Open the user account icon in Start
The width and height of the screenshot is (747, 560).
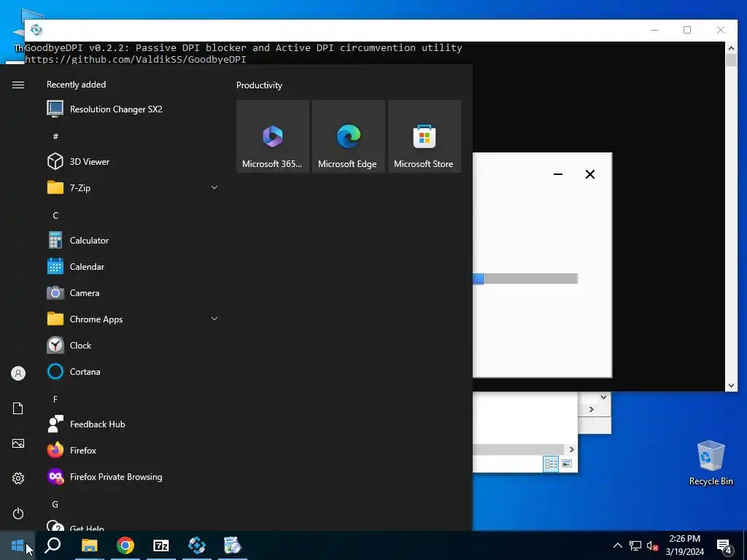pyautogui.click(x=18, y=373)
